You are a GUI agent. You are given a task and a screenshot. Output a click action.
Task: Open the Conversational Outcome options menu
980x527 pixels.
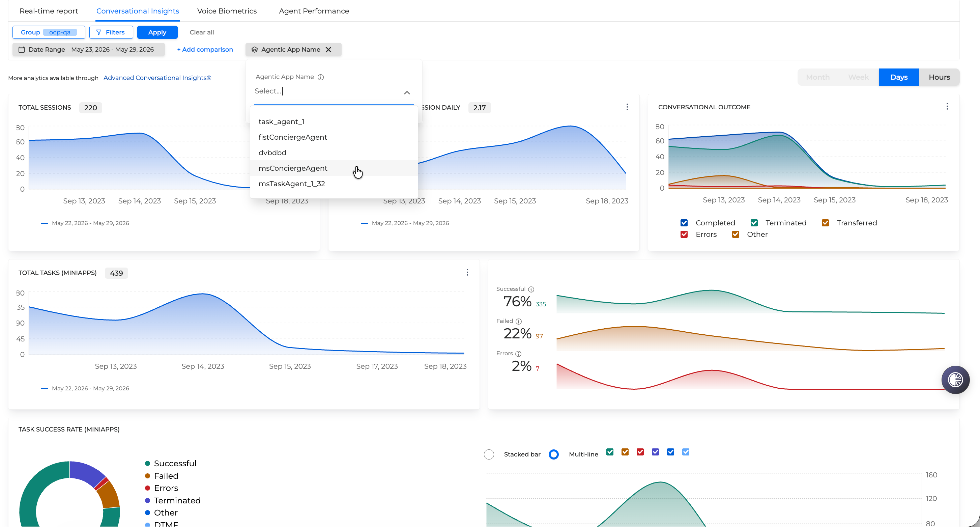pyautogui.click(x=947, y=107)
